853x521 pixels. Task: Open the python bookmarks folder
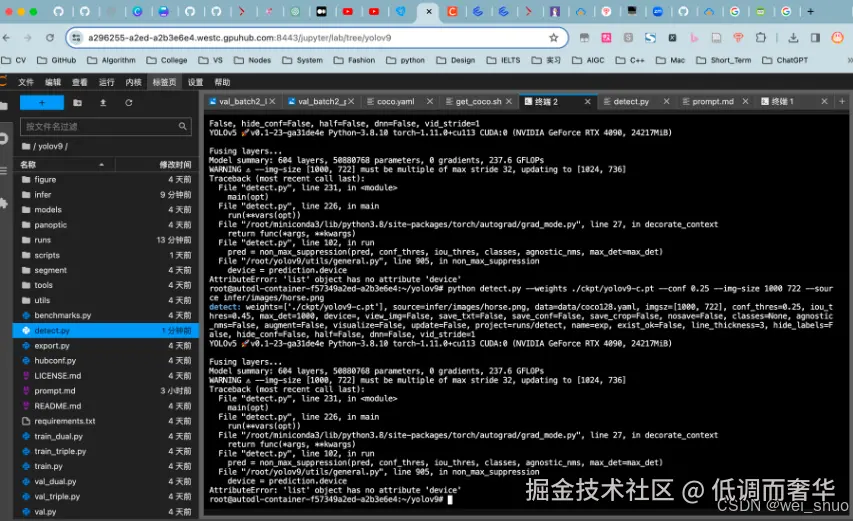pyautogui.click(x=406, y=60)
